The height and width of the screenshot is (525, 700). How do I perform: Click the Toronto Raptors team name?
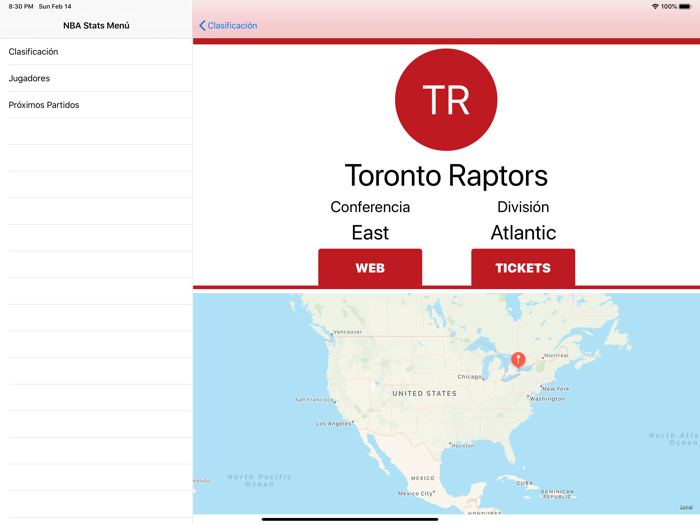coord(446,175)
